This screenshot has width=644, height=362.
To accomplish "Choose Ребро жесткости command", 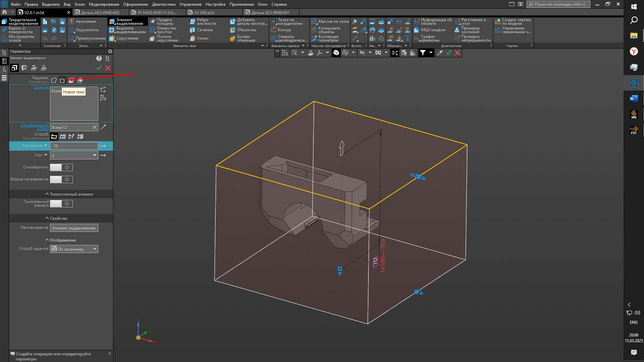I will 203,21.
